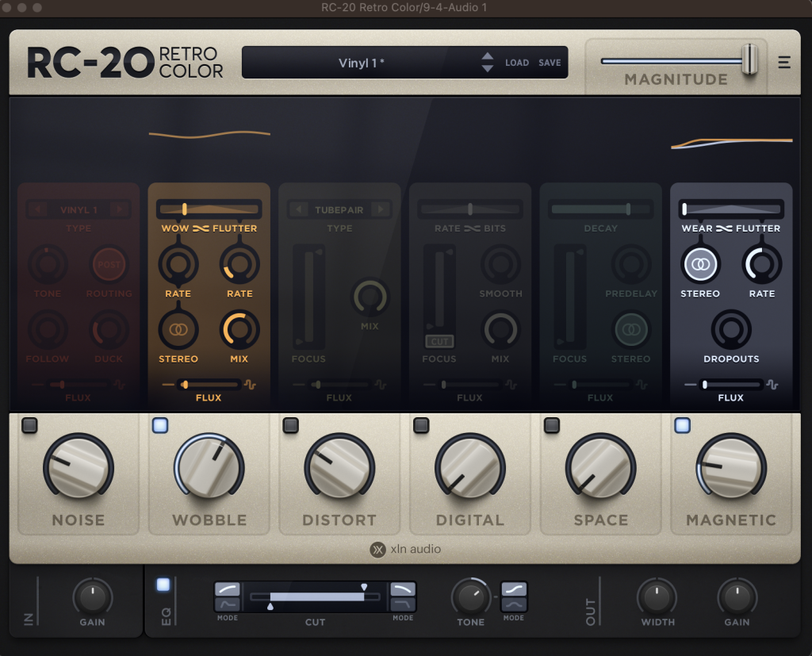
Task: Disable the Wobble module power toggle
Action: tap(159, 426)
